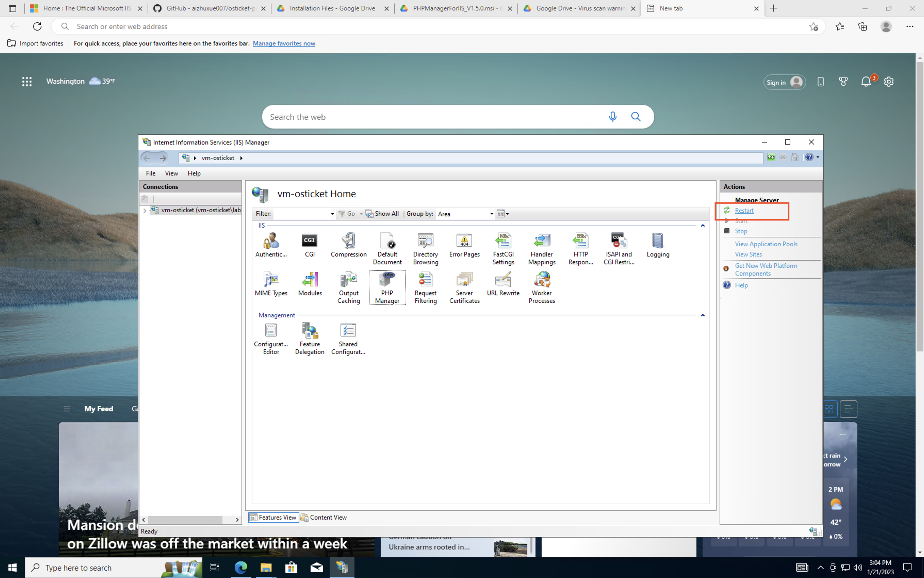Open Error Pages feature
This screenshot has width=924, height=578.
pos(464,245)
